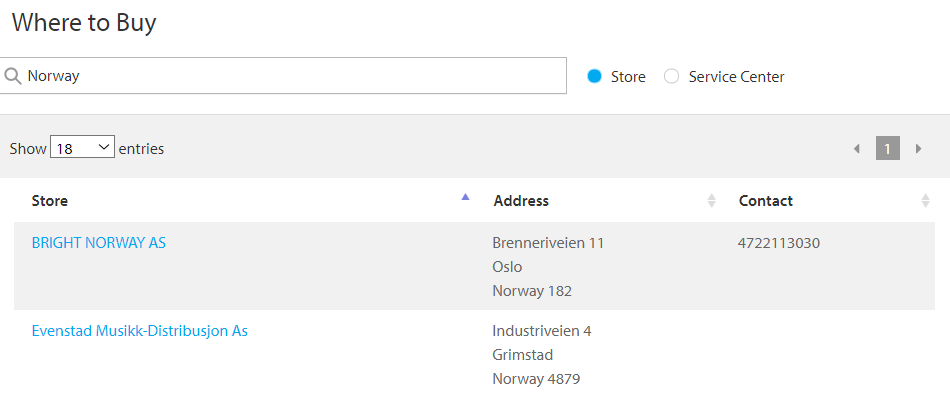Click the Address column sort arrows
Screen dimensions: 950x413
pos(712,200)
